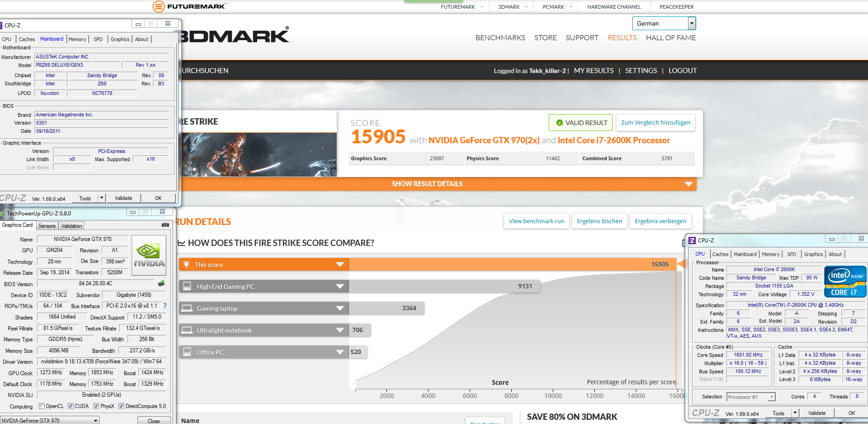Switch to Graphics tab in processor CPU-Z
Viewport: 868px width, 424px height.
[x=814, y=254]
